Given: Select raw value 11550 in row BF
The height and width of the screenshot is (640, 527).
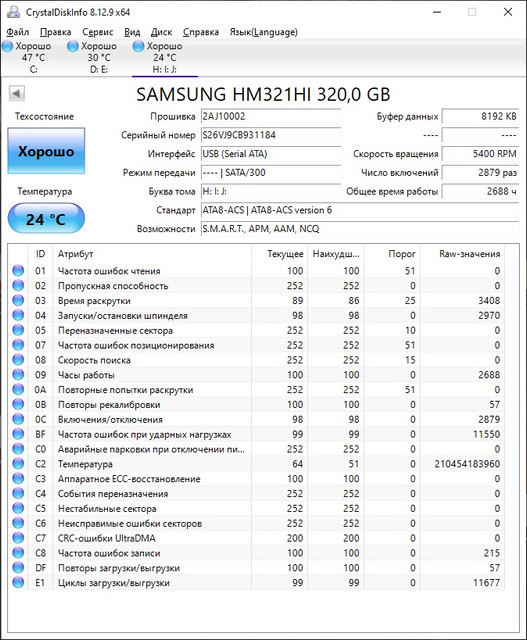Looking at the screenshot, I should coord(487,434).
